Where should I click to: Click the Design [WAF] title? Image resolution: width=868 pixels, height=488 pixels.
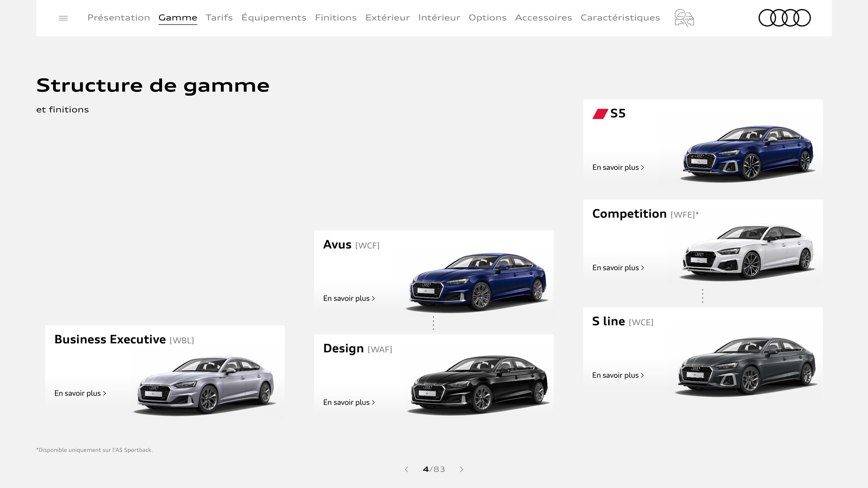pyautogui.click(x=358, y=349)
